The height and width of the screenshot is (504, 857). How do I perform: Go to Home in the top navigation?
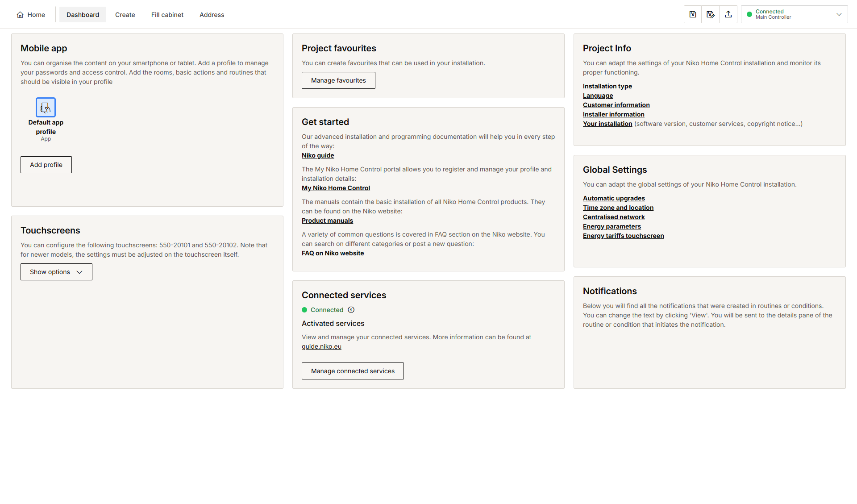pos(31,15)
